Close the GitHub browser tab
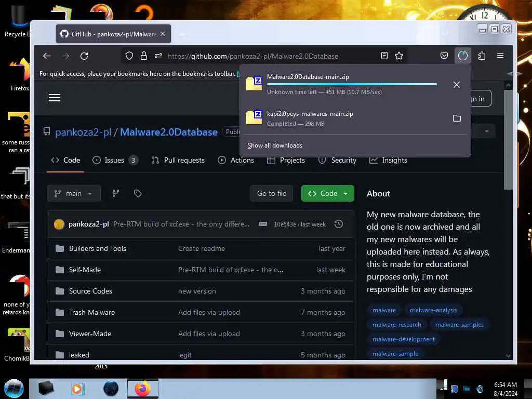Screen dimensions: 532x399 pyautogui.click(x=163, y=34)
